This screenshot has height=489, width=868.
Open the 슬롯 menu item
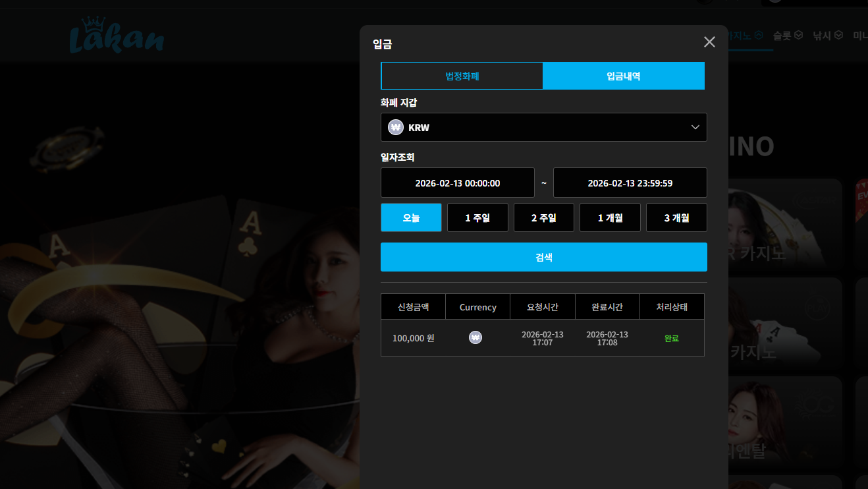(782, 36)
